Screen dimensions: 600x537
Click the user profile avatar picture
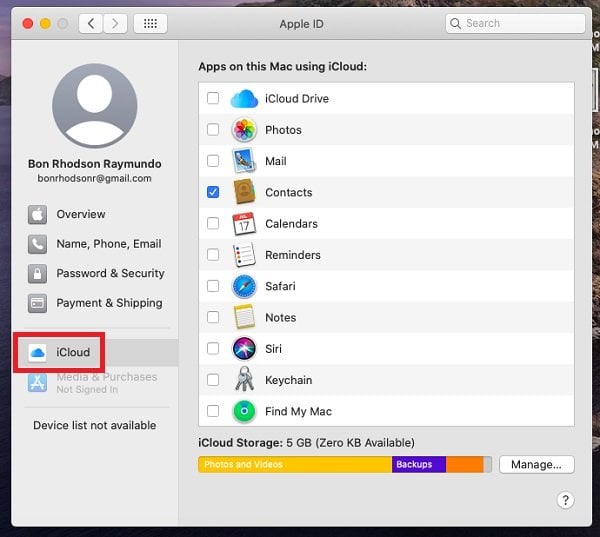95,106
